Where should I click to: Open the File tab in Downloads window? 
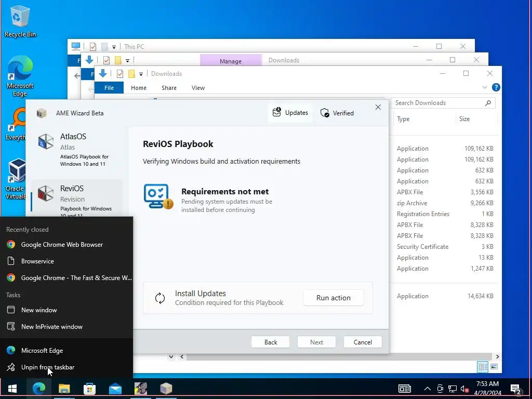(109, 87)
